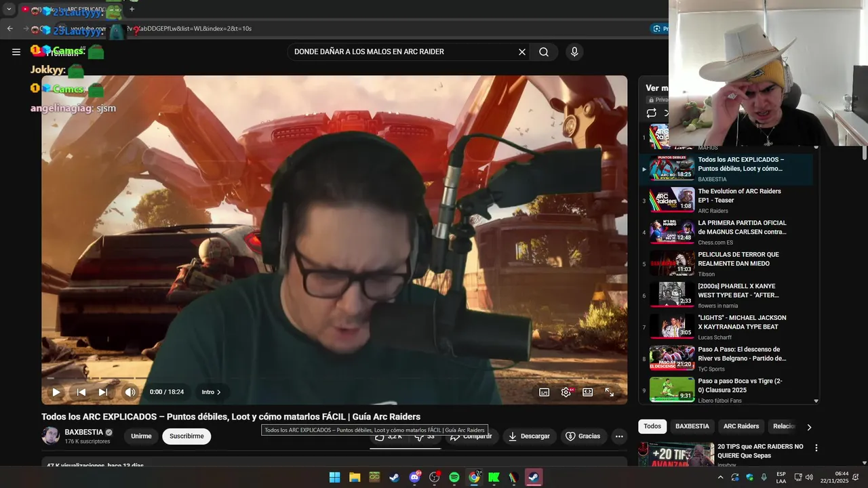Clear the YouTube search text with X
The image size is (868, 488).
522,52
